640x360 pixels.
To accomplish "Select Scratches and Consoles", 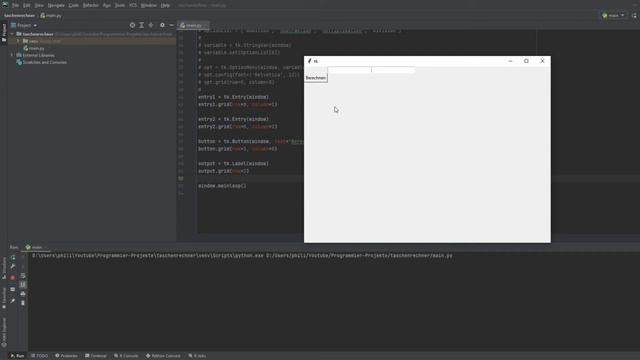I will coord(42,62).
